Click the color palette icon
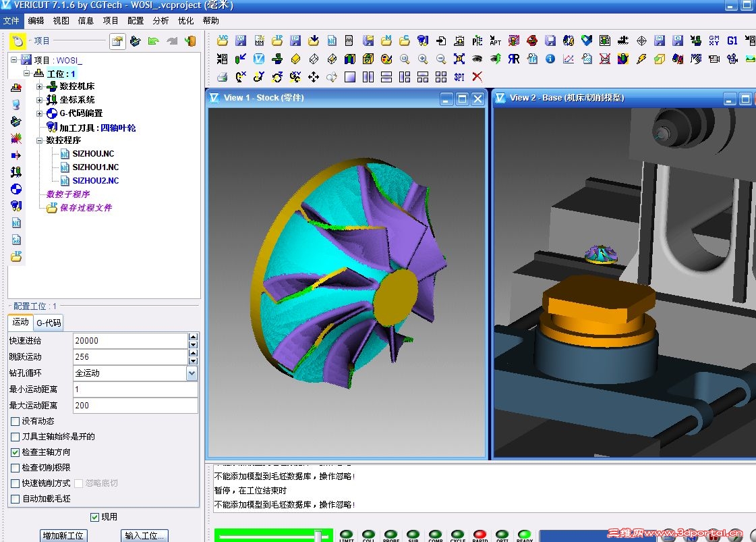This screenshot has width=756, height=542. point(386,59)
